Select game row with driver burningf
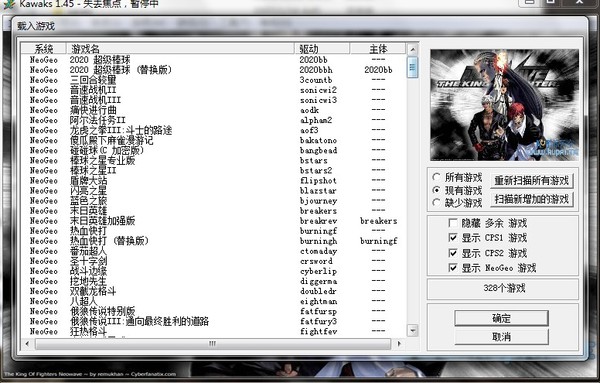 tap(213, 231)
